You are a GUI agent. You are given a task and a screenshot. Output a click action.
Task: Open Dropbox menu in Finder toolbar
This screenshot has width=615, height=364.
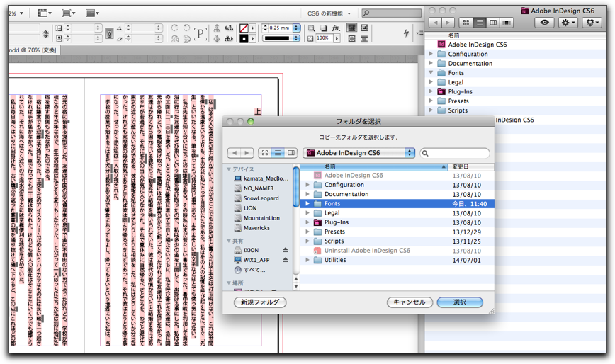click(x=592, y=23)
